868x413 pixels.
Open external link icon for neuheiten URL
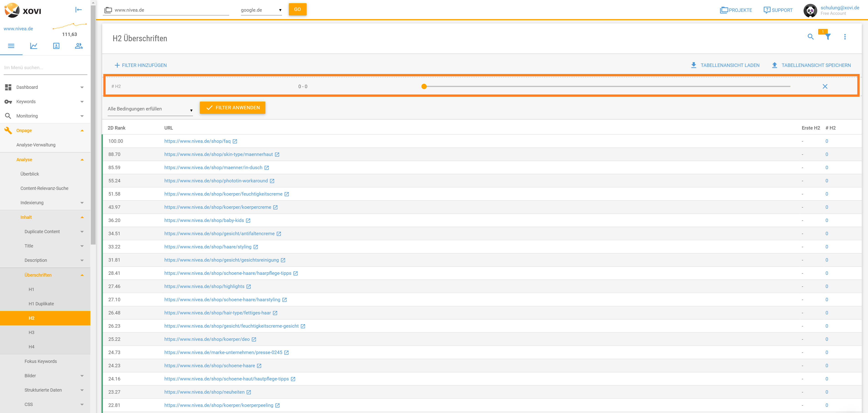(x=249, y=392)
